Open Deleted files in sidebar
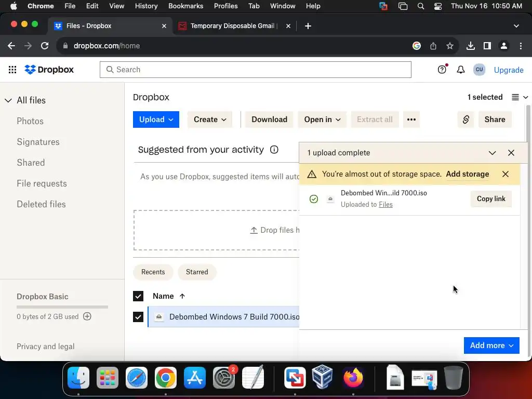 click(x=41, y=204)
